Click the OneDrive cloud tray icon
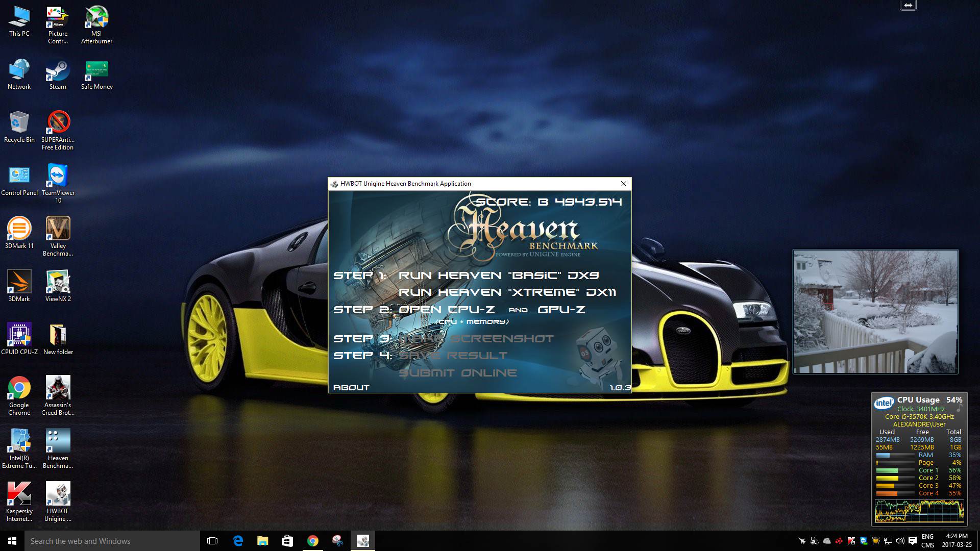Screen dimensions: 980x551 pos(827,541)
